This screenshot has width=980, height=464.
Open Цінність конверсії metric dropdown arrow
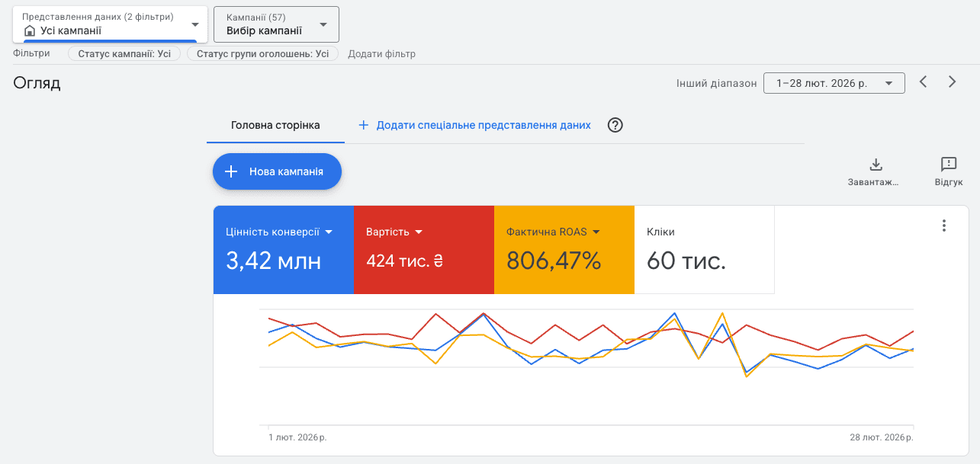pos(329,232)
